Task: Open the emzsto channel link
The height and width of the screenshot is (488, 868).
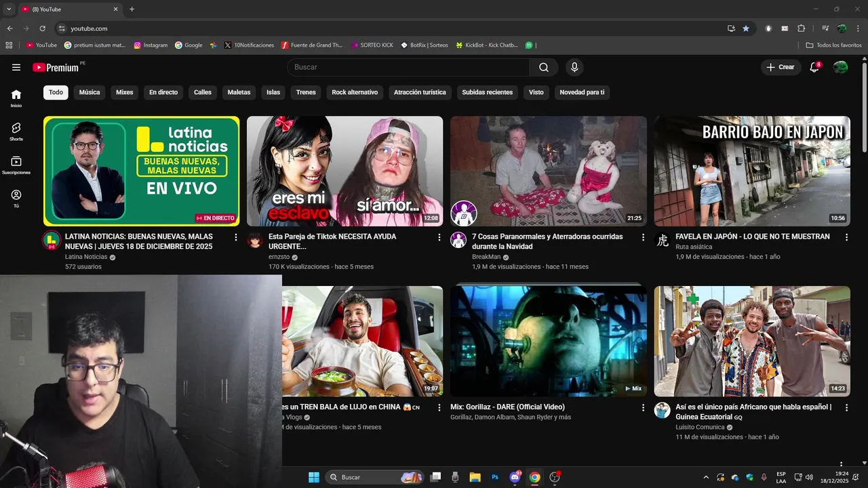Action: 279,257
